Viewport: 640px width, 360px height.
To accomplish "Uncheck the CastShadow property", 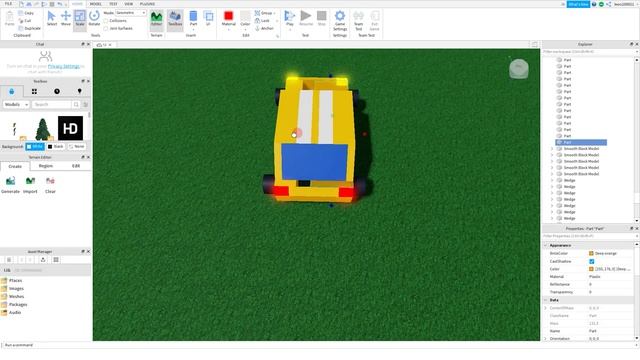I will [591, 261].
